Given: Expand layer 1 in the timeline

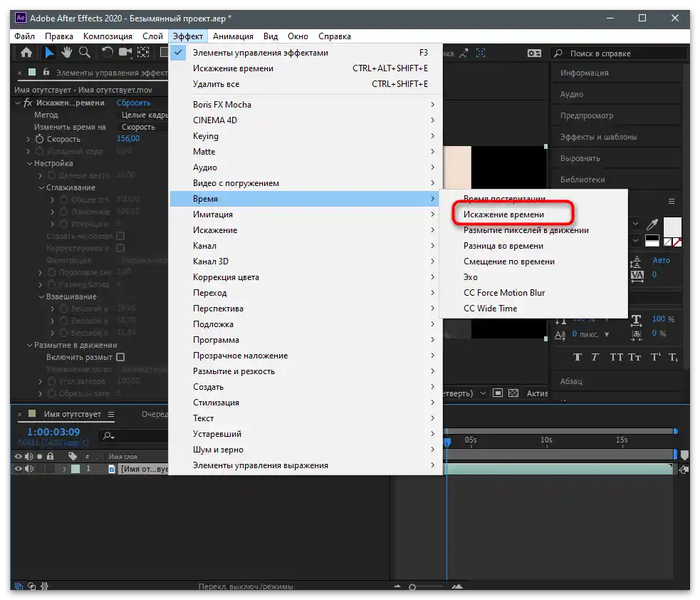Looking at the screenshot, I should 64,469.
